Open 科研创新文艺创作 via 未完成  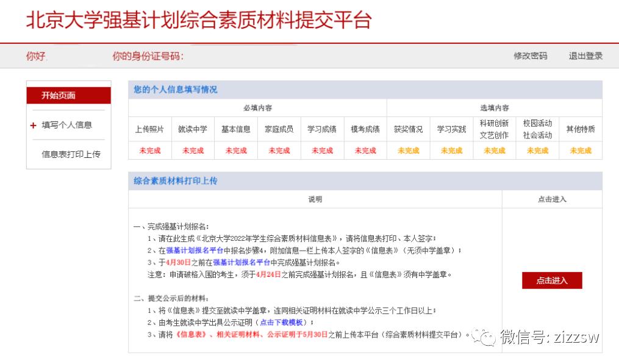pos(493,149)
